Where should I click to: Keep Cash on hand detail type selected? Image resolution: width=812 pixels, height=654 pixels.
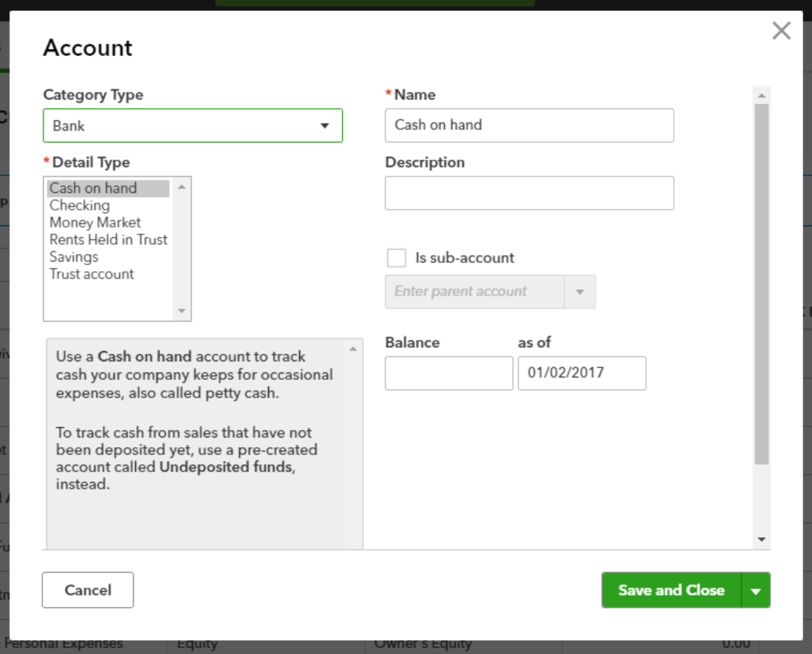coord(92,188)
